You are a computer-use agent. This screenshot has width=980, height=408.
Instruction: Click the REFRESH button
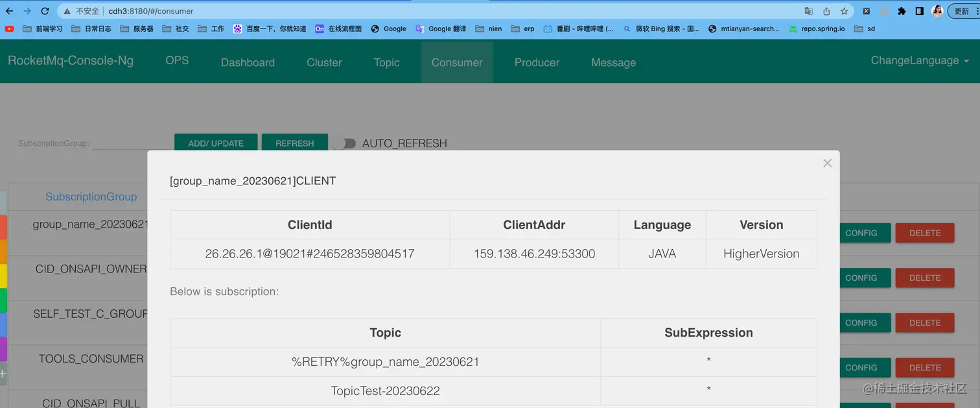click(x=294, y=143)
